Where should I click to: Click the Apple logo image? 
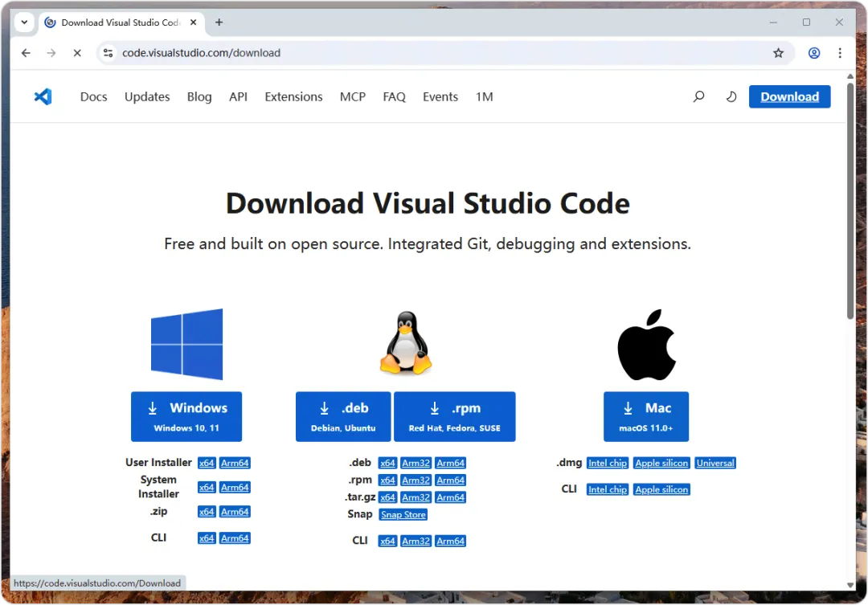(x=646, y=345)
